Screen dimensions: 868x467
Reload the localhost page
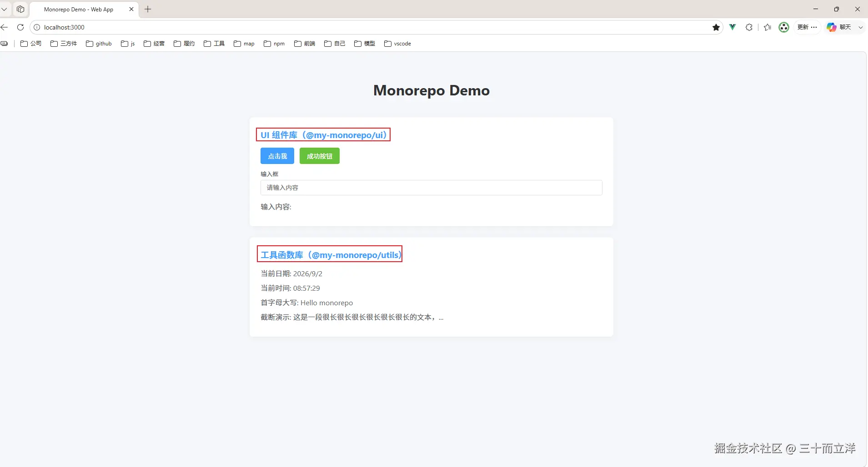pyautogui.click(x=20, y=27)
